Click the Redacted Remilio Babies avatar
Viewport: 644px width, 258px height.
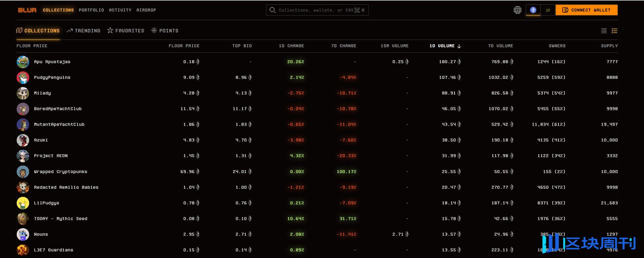23,187
